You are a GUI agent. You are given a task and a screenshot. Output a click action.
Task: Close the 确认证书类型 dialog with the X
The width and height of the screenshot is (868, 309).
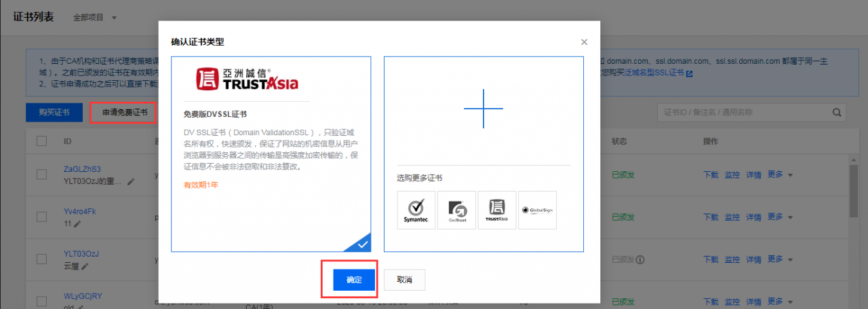(585, 42)
